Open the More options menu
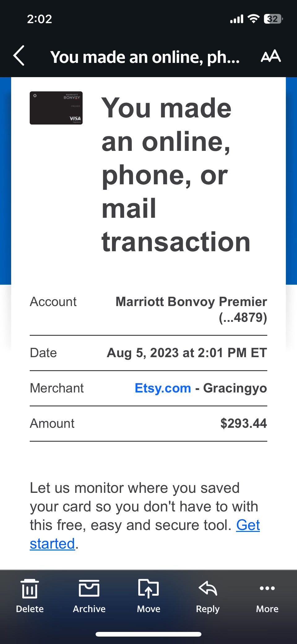The width and height of the screenshot is (297, 644). [x=267, y=595]
